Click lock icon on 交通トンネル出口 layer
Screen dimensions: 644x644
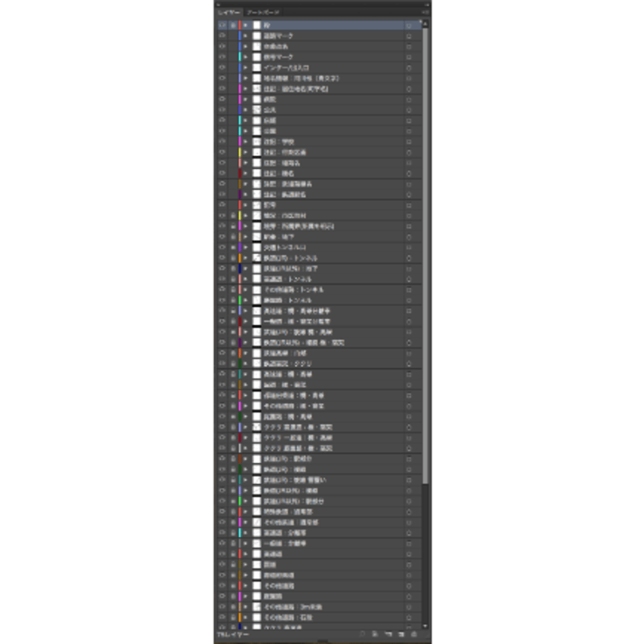point(233,247)
